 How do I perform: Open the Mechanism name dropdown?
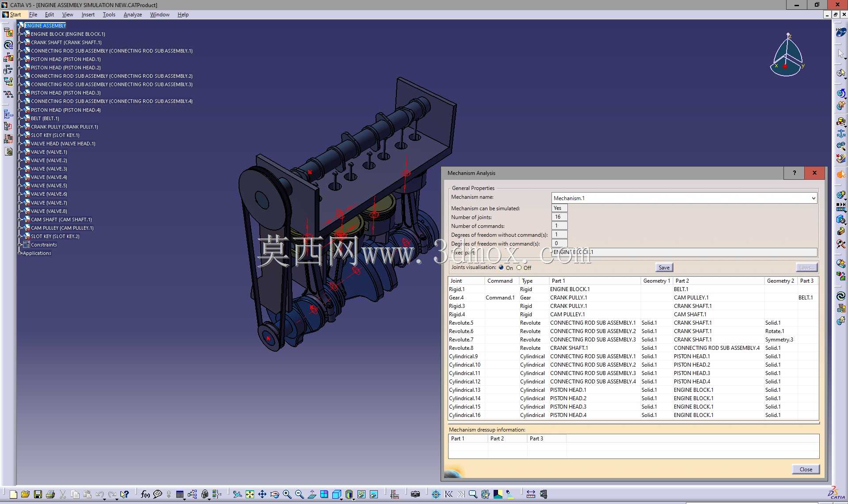(x=813, y=198)
